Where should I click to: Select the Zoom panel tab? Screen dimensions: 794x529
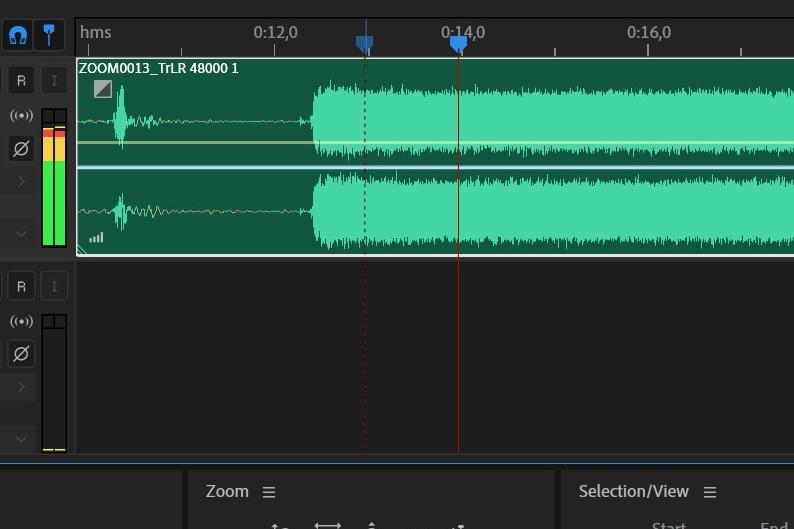227,492
